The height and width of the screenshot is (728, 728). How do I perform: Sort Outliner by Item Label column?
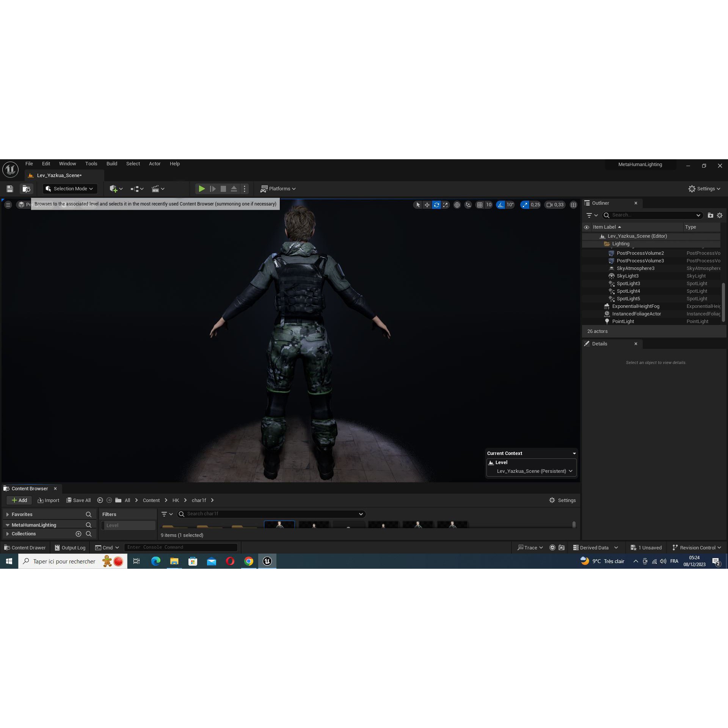(x=637, y=227)
